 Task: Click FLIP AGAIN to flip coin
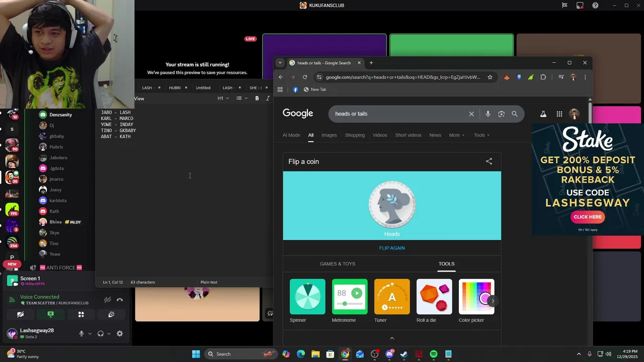pyautogui.click(x=392, y=248)
